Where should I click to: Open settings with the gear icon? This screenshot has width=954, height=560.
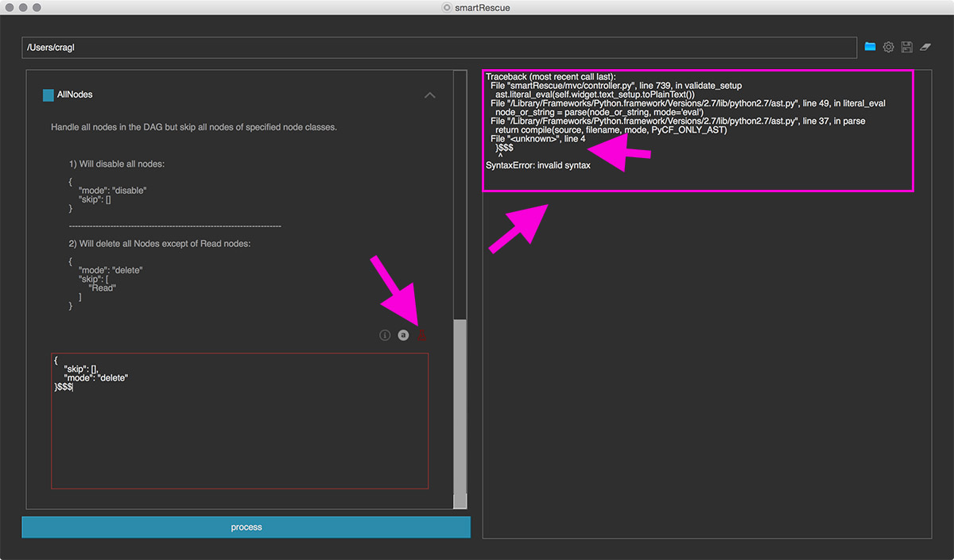[888, 47]
